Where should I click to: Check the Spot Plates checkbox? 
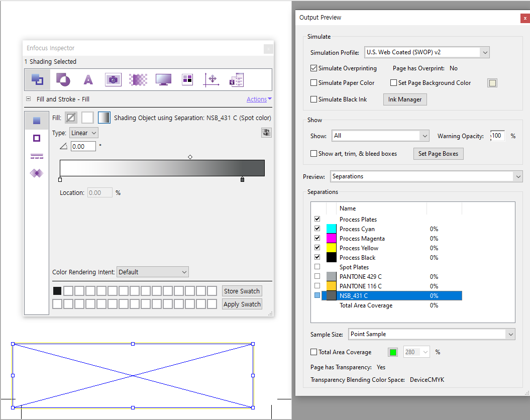coord(317,267)
